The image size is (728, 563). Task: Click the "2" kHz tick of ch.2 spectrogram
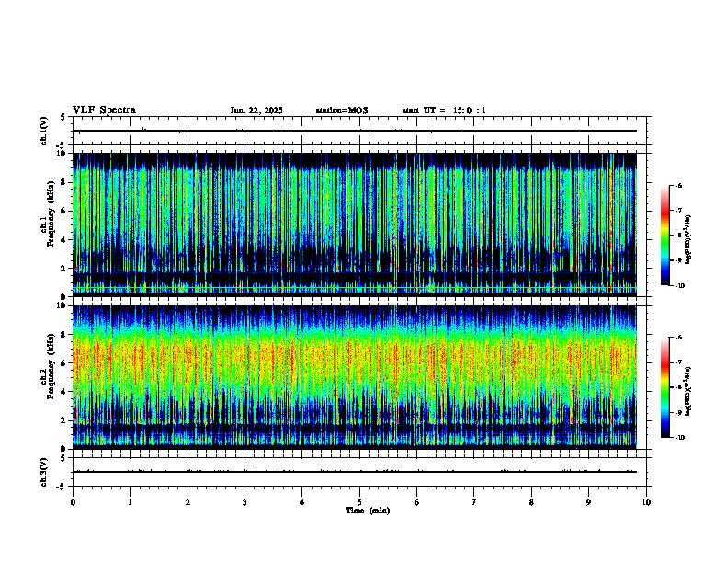coord(64,420)
